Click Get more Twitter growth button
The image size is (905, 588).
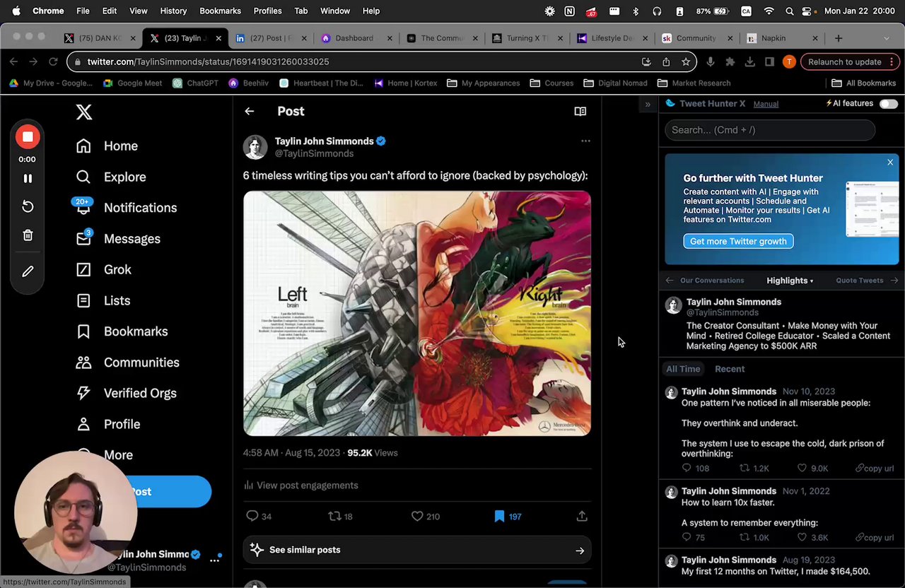click(x=738, y=242)
